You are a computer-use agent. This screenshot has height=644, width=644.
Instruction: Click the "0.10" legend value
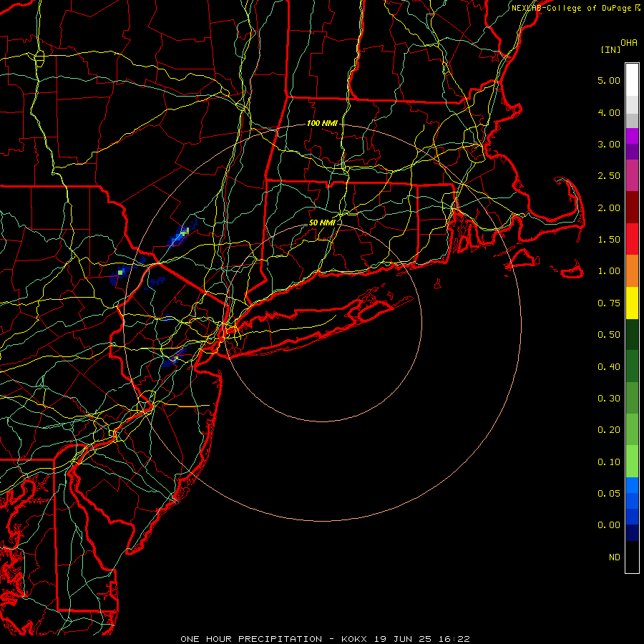click(609, 462)
